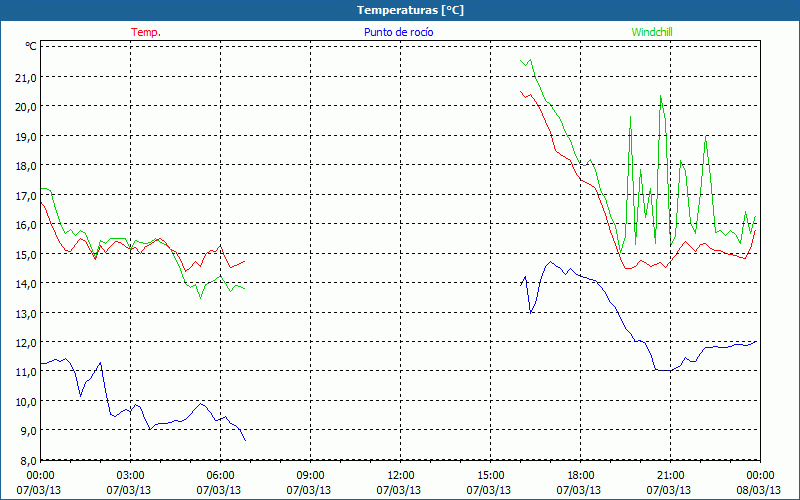The image size is (800, 500).
Task: Click the 17,0 y-axis value
Action: (27, 195)
